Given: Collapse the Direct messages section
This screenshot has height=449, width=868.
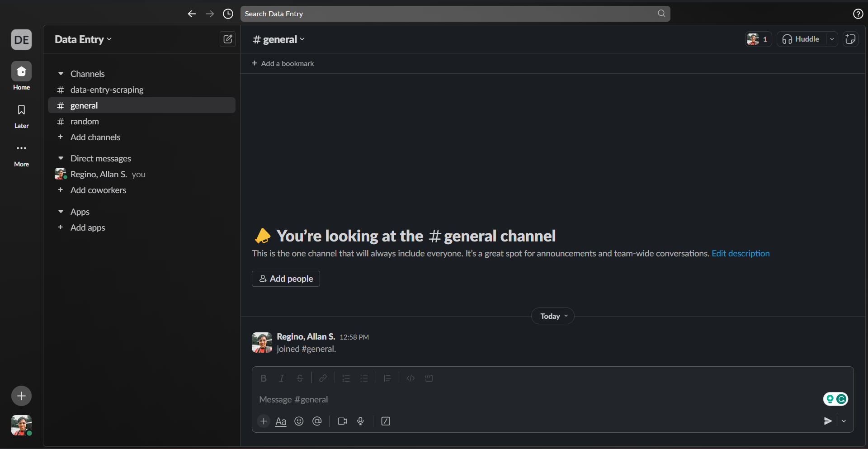Looking at the screenshot, I should coord(61,158).
